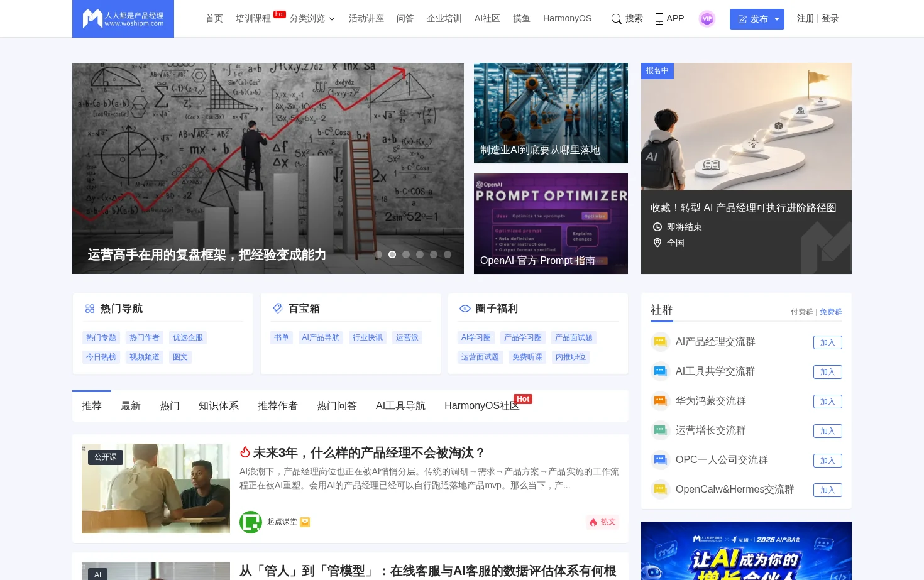Open 问答 in top navigation
Viewport: 924px width, 580px height.
click(x=405, y=19)
